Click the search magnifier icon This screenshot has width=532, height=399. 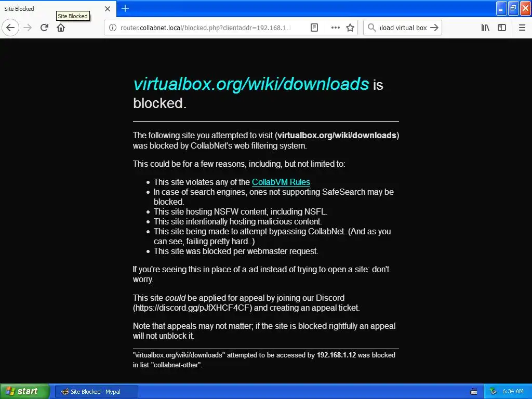click(x=372, y=28)
